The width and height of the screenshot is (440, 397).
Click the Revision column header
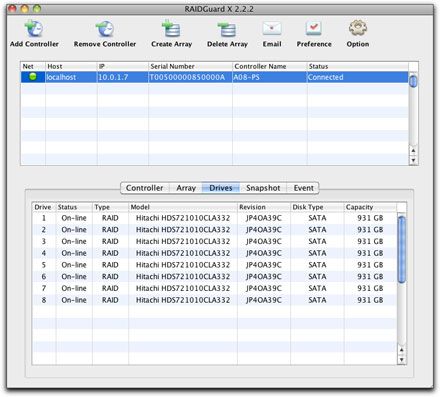point(264,207)
